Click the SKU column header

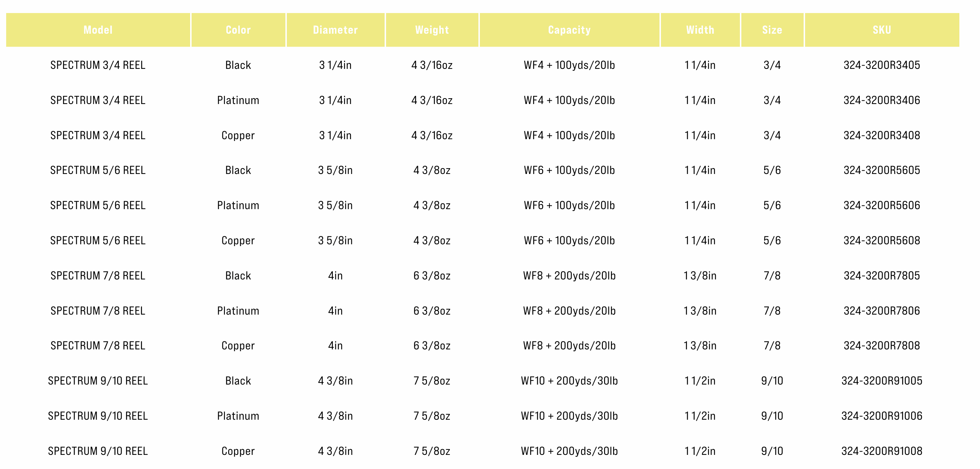tap(881, 30)
